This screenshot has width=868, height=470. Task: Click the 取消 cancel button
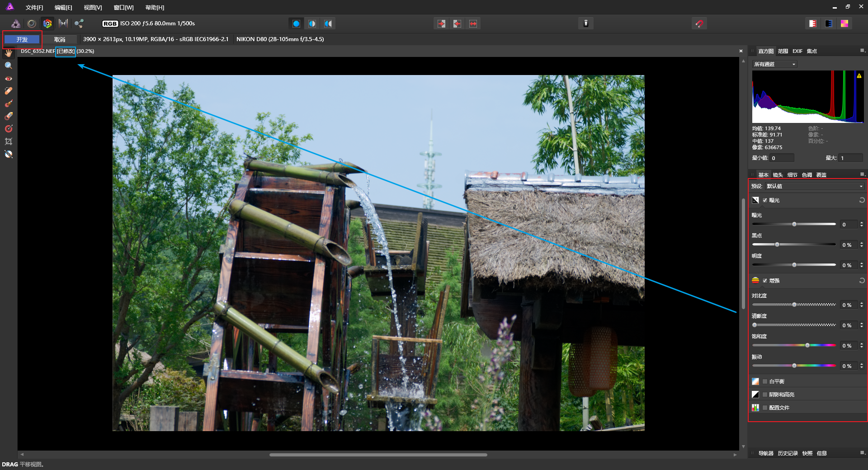tap(60, 40)
